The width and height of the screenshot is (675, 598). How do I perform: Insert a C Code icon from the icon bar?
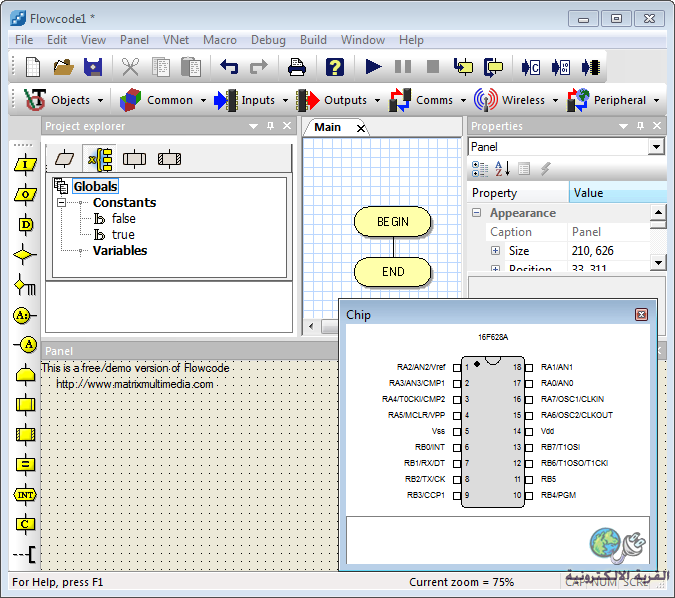click(25, 524)
